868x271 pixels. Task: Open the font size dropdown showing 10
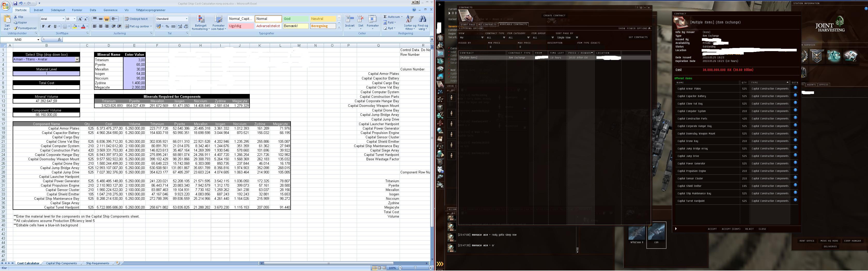(74, 19)
